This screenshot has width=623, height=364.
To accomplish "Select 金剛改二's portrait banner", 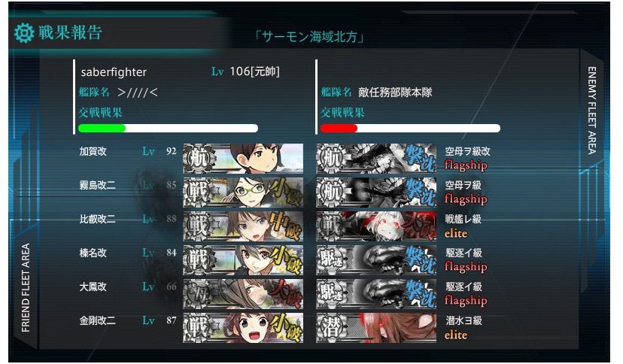I will pyautogui.click(x=243, y=328).
